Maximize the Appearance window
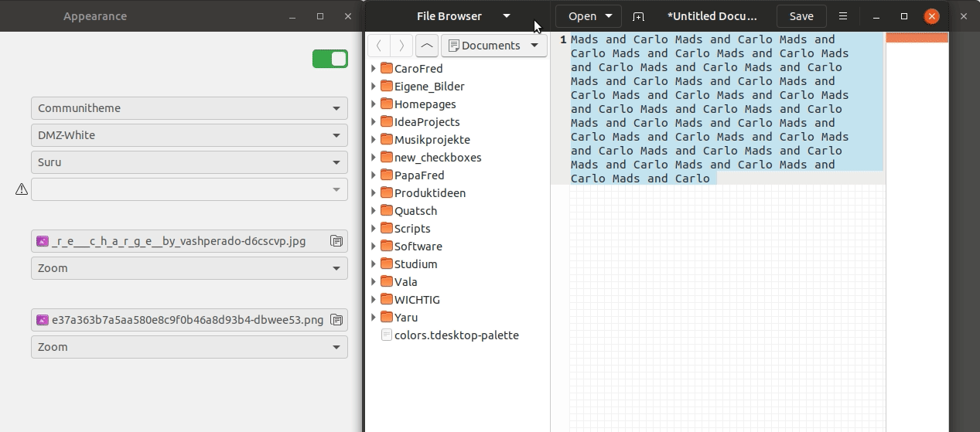This screenshot has height=432, width=980. tap(320, 16)
